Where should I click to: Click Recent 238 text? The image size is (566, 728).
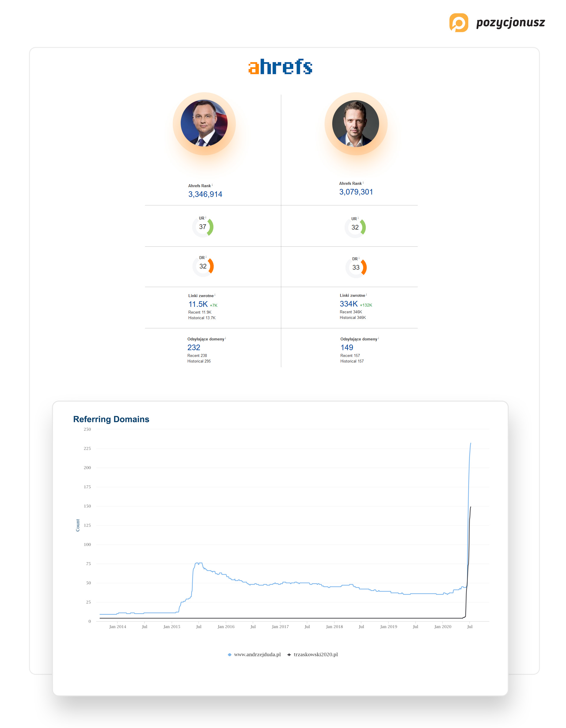point(197,356)
